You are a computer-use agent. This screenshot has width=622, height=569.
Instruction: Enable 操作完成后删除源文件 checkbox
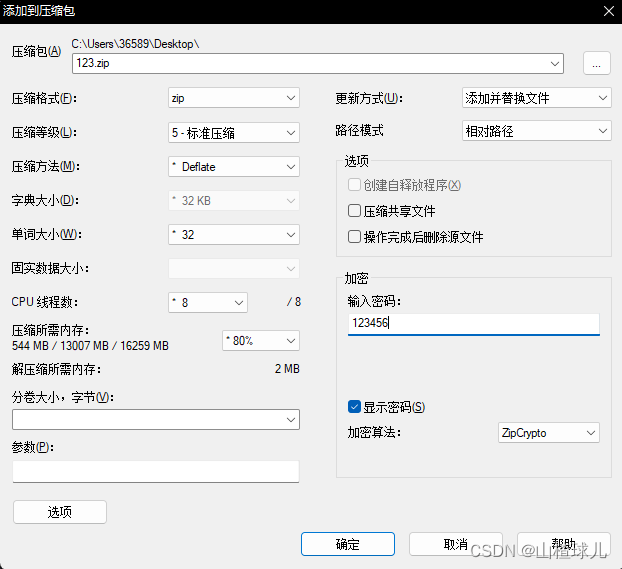[354, 237]
